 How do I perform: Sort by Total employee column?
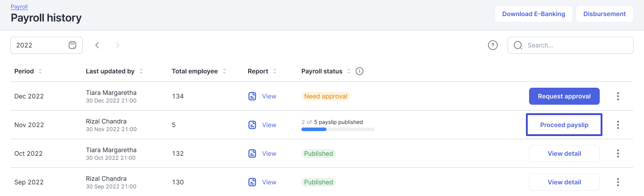(x=225, y=71)
